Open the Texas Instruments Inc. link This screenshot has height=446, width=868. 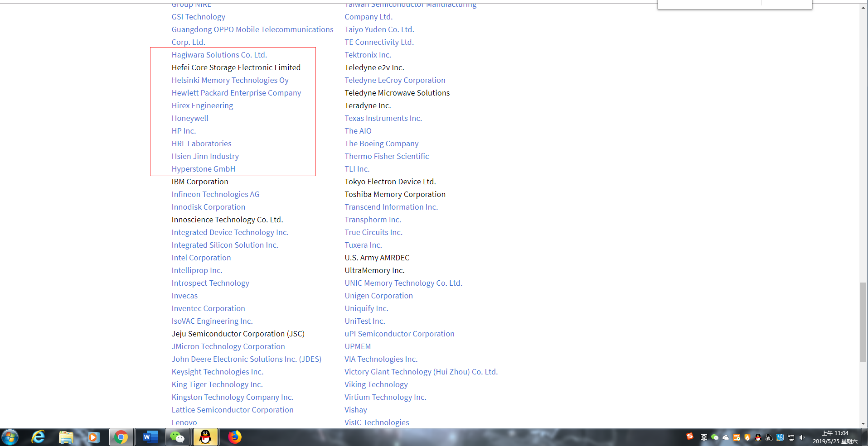point(383,118)
